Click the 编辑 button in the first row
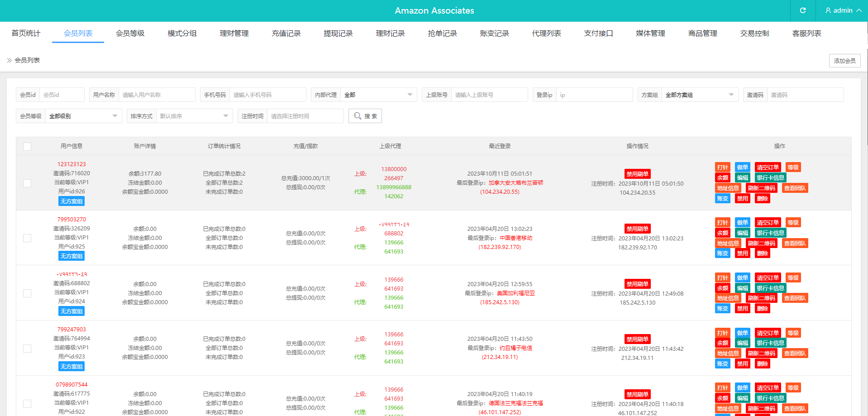This screenshot has height=416, width=868. click(x=742, y=177)
